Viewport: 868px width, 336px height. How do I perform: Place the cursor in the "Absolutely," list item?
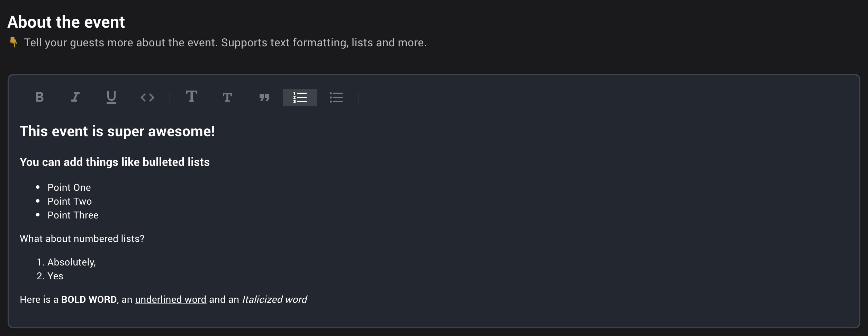click(72, 262)
